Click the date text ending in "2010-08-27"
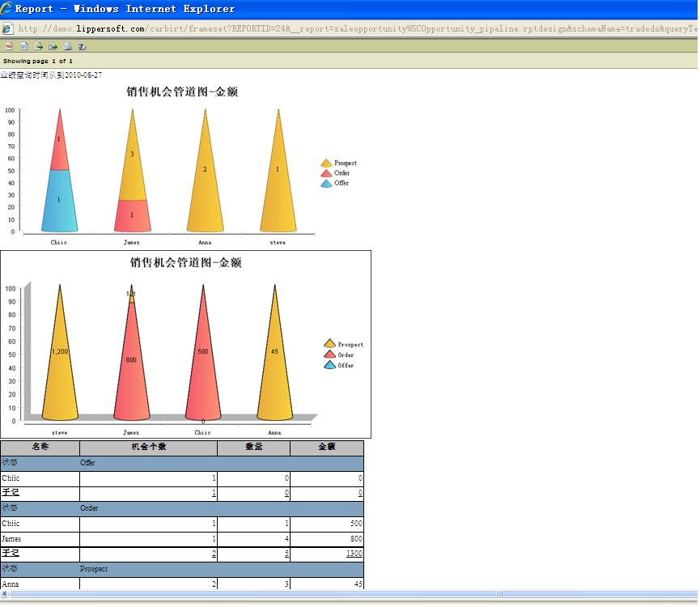 tap(51, 75)
